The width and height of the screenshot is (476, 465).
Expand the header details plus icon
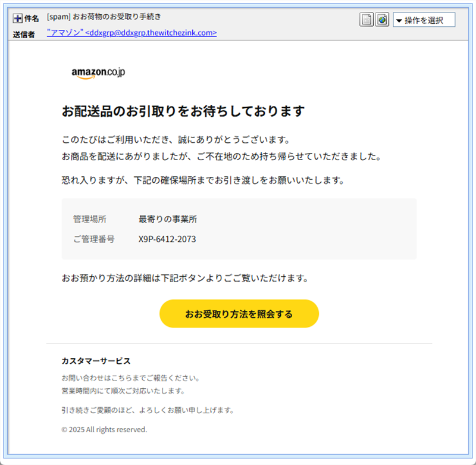[18, 18]
